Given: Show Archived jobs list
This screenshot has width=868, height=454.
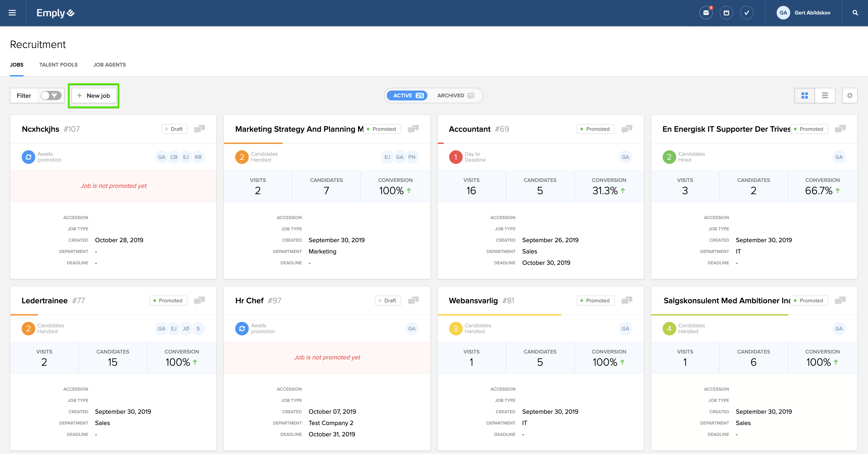Looking at the screenshot, I should pyautogui.click(x=455, y=96).
